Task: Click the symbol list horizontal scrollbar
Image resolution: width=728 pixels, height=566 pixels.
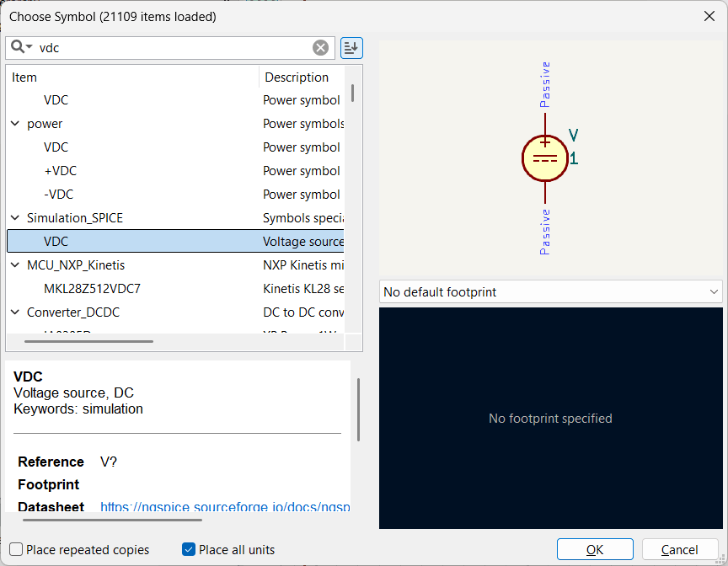Action: (88, 342)
